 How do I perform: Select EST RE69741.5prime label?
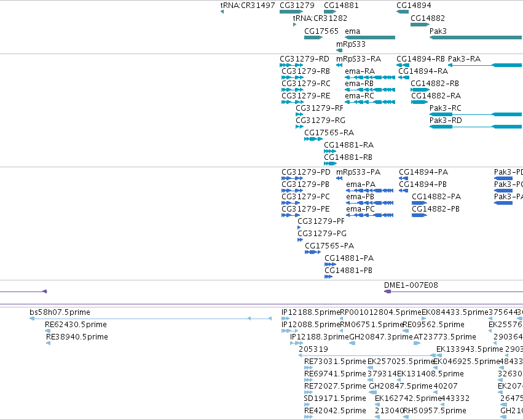coord(335,374)
